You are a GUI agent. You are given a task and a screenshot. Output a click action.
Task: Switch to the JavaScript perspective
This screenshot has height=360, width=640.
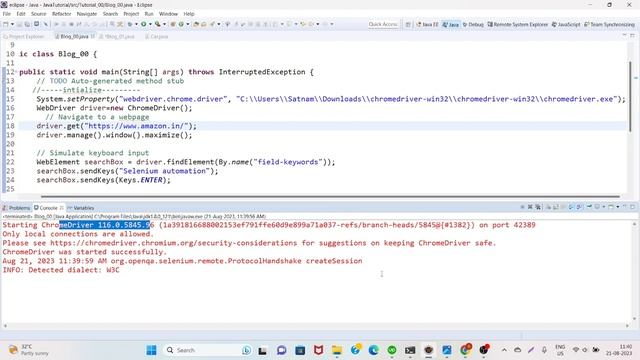click(566, 24)
